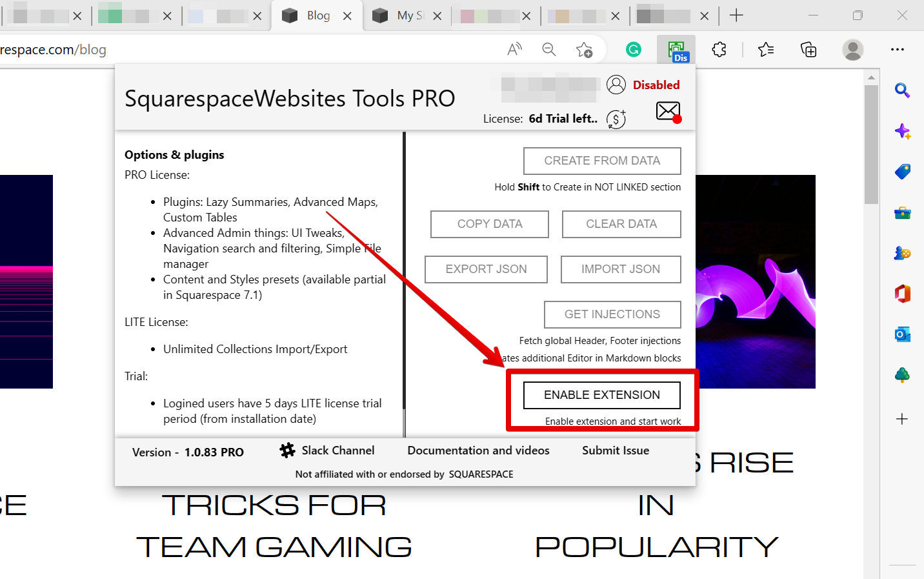Screen dimensions: 924x579
Task: Open the Collections panel
Action: point(808,50)
